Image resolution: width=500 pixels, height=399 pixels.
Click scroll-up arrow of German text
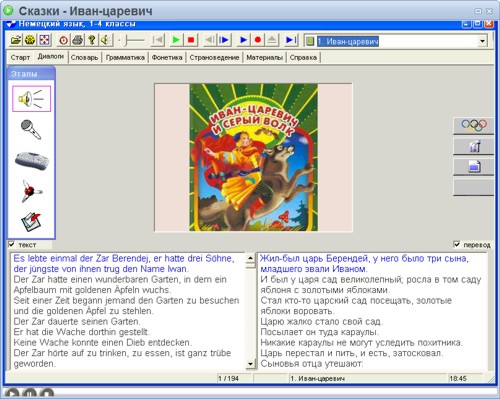[x=250, y=258]
